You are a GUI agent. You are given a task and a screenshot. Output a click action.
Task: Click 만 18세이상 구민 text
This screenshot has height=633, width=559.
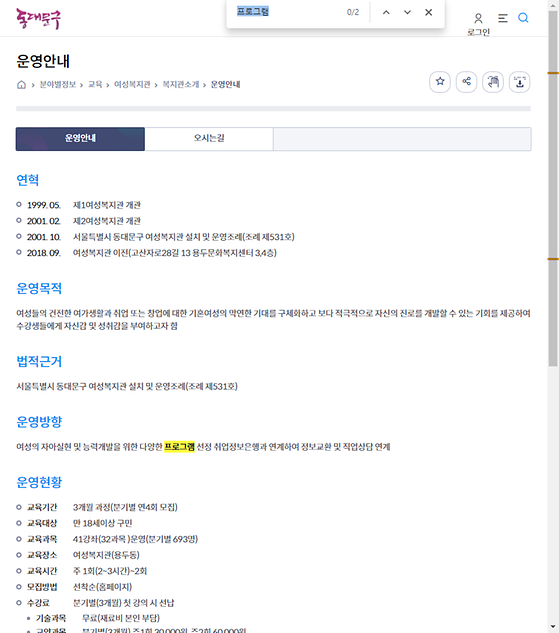coord(103,524)
